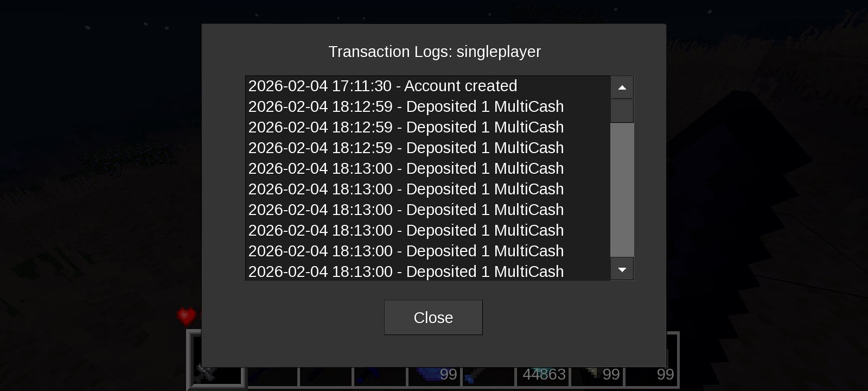This screenshot has width=868, height=391.
Task: Select the hotbar slot beside the sword
Action: (271, 375)
